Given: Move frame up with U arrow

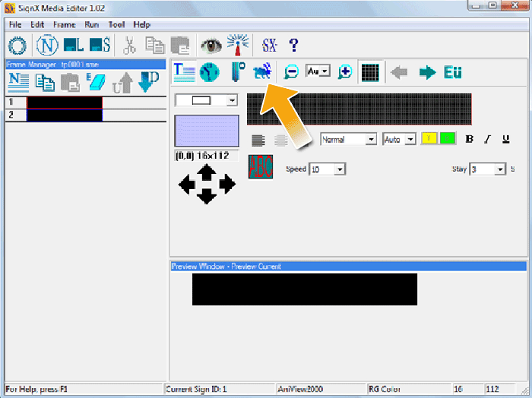Looking at the screenshot, I should [x=122, y=82].
